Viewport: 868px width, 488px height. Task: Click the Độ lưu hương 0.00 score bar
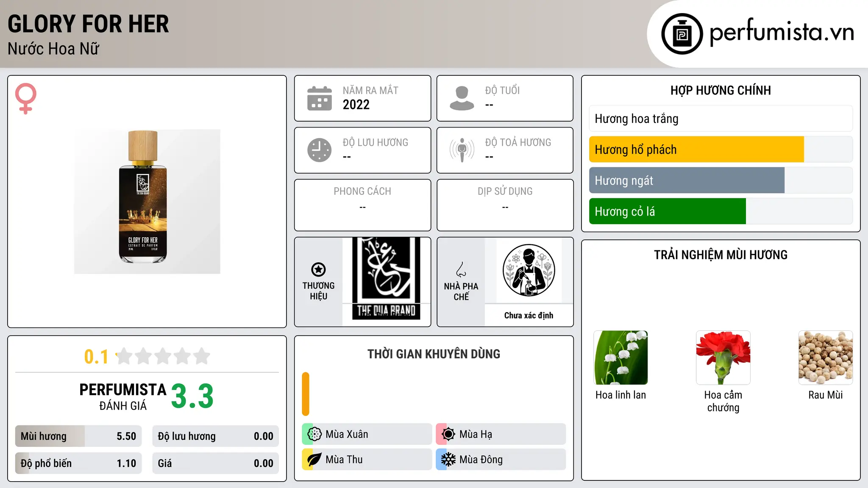(x=216, y=436)
